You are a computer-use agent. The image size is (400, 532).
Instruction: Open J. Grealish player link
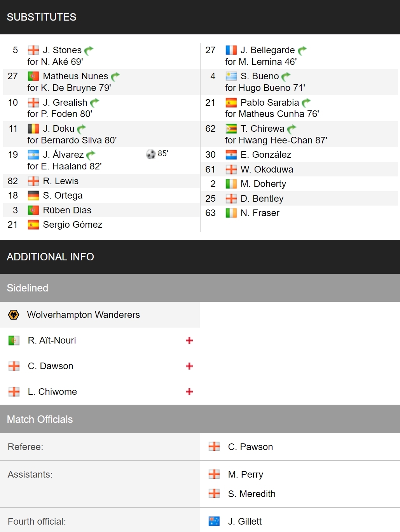click(65, 103)
